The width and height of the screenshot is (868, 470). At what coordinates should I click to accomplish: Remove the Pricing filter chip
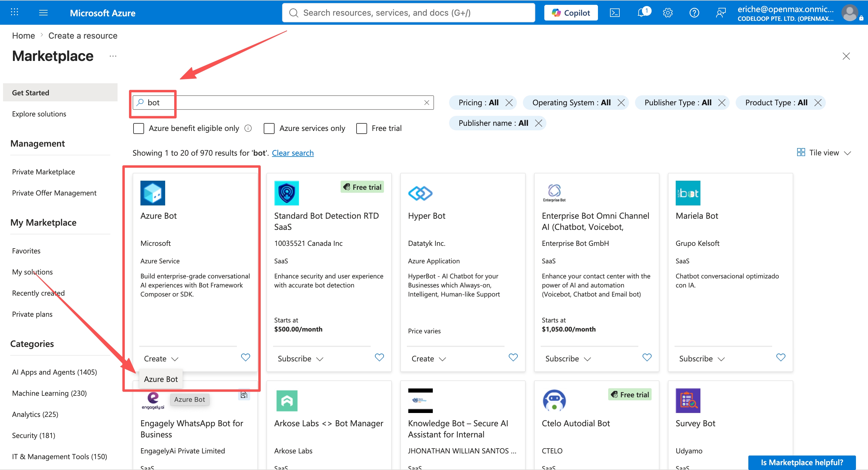(x=509, y=103)
